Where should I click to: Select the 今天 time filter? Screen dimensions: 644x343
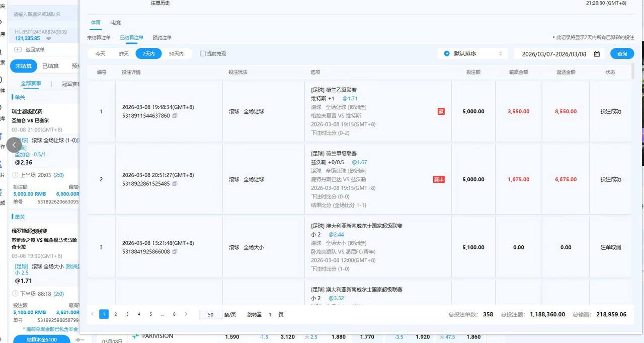(x=101, y=54)
